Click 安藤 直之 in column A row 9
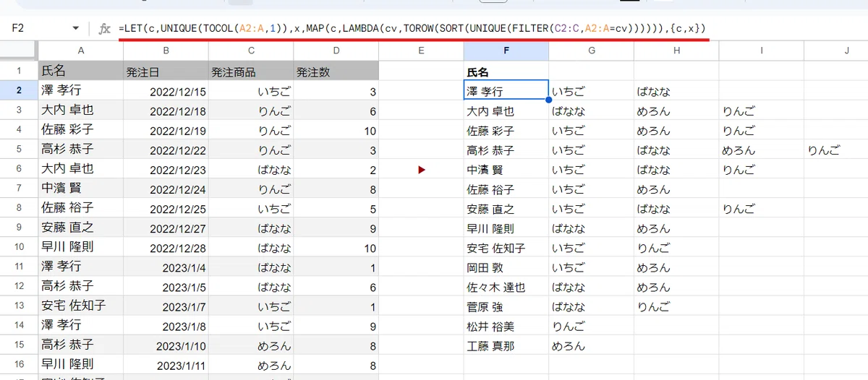 click(x=80, y=227)
